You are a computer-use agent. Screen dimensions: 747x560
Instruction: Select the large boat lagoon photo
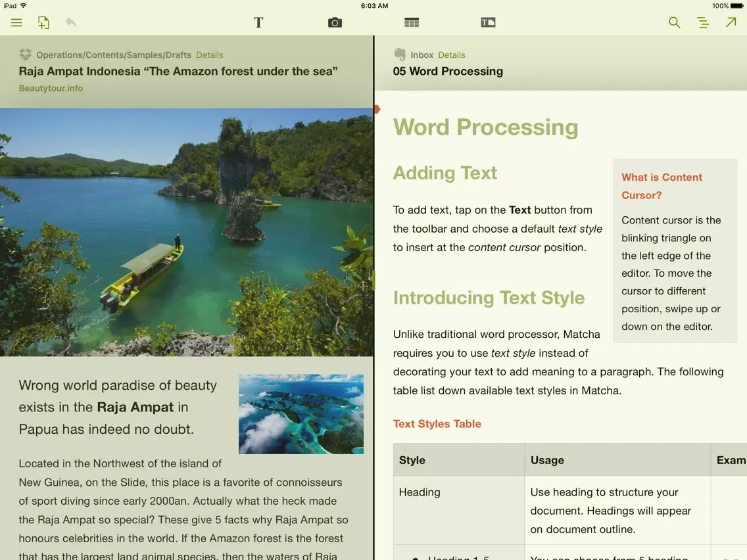tap(186, 232)
